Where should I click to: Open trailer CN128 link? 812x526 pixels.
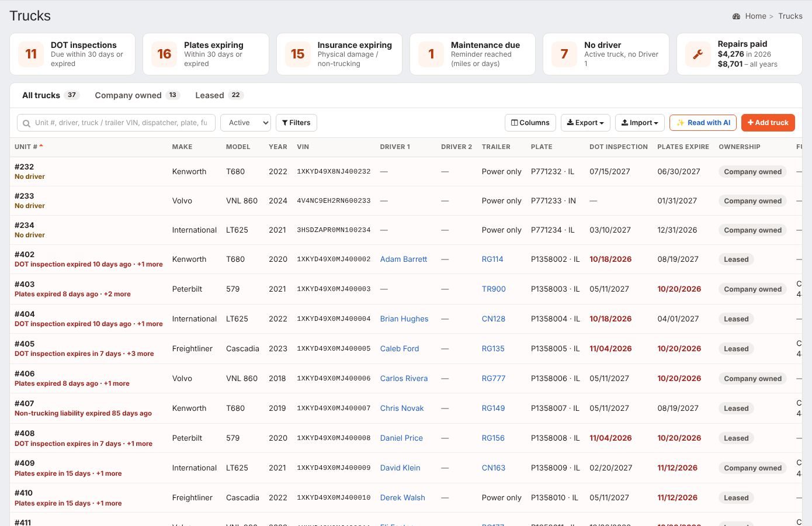(494, 319)
